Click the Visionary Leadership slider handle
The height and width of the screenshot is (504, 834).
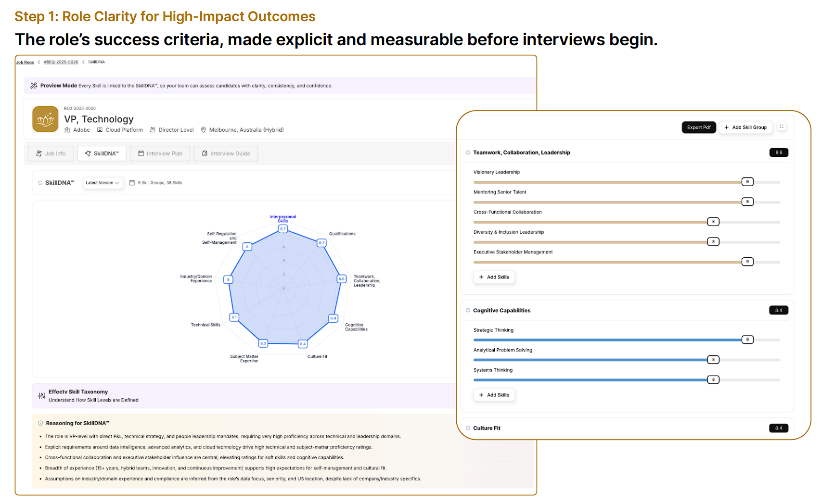click(747, 182)
